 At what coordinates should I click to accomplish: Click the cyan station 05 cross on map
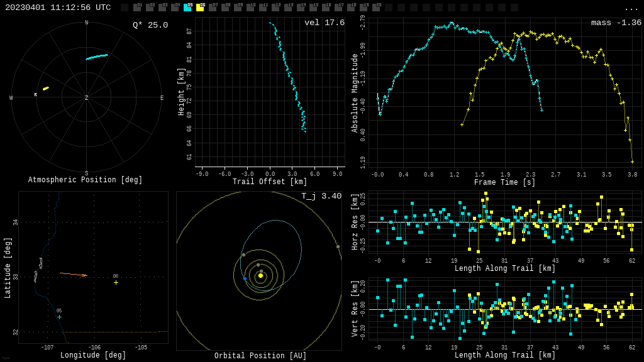(x=60, y=317)
